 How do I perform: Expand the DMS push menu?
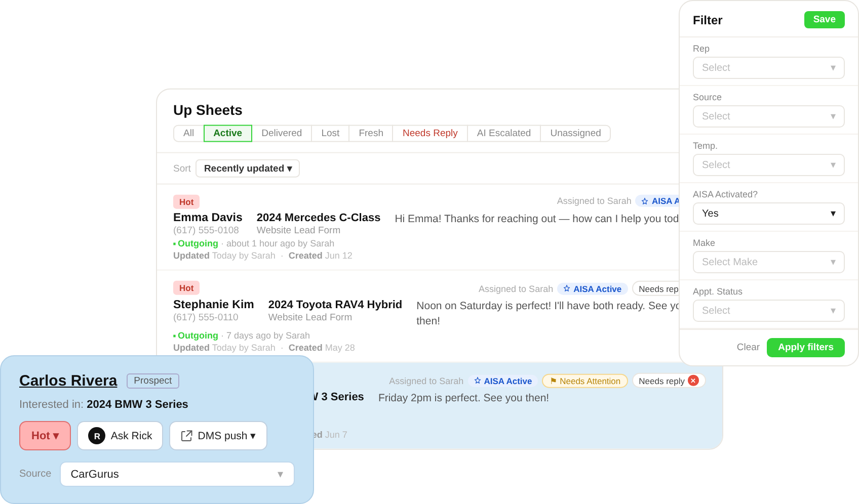pyautogui.click(x=218, y=436)
